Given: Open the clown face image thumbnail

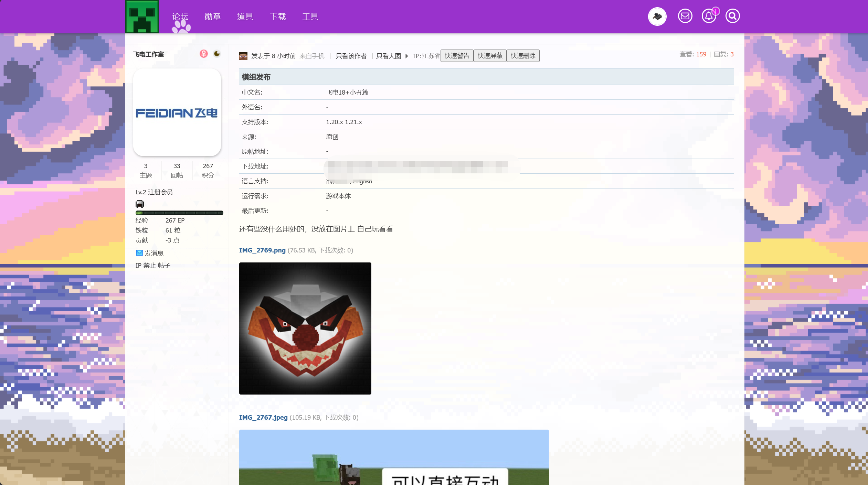Looking at the screenshot, I should (305, 328).
